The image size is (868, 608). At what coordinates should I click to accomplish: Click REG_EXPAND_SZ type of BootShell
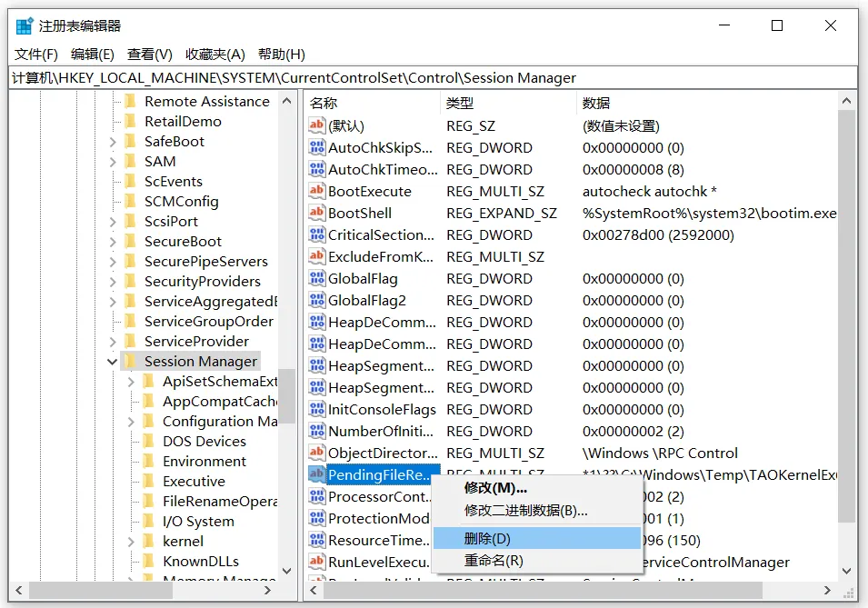[x=502, y=214]
